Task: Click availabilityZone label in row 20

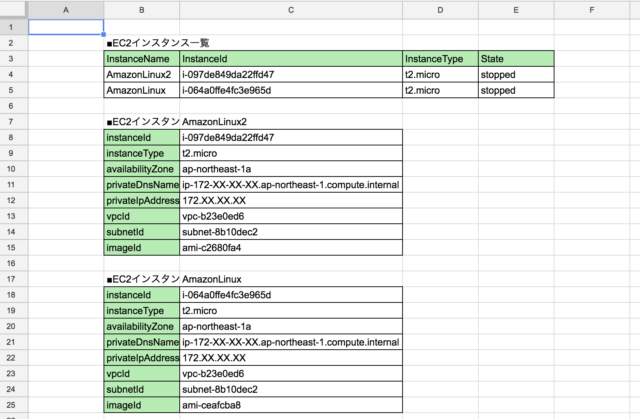Action: (142, 326)
